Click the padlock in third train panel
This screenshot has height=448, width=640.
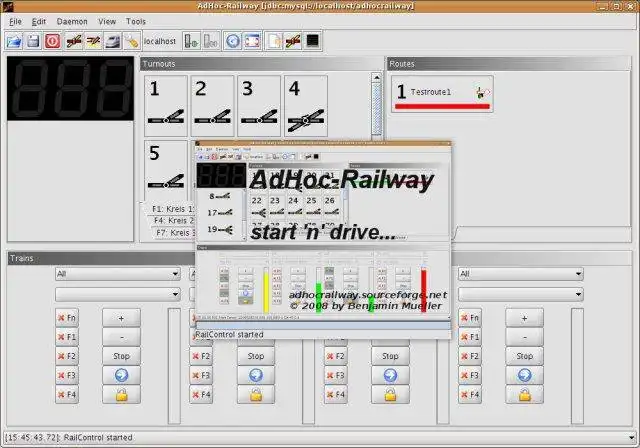pyautogui.click(x=390, y=395)
